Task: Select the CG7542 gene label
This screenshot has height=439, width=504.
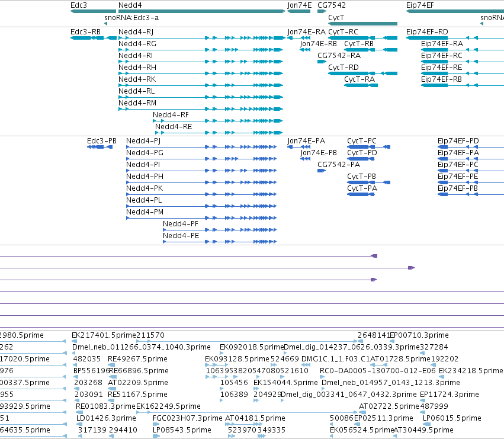Action: [332, 5]
